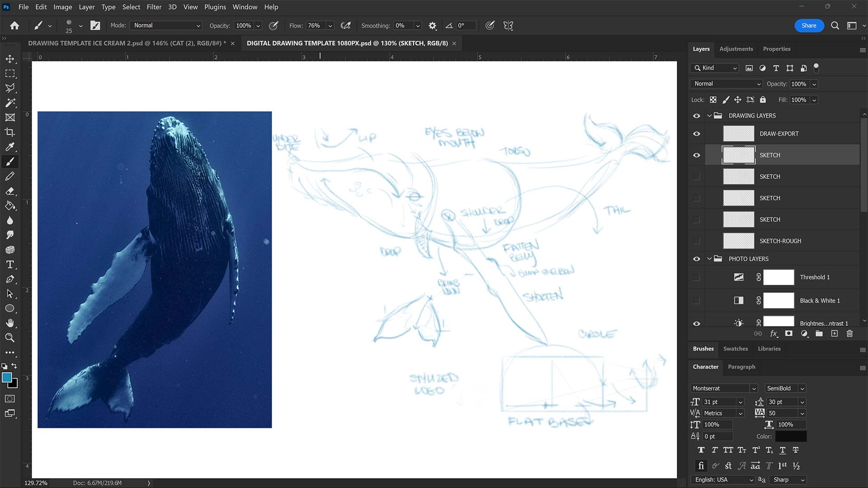868x488 pixels.
Task: Collapse the PHOTO LAYERS group
Action: (709, 259)
